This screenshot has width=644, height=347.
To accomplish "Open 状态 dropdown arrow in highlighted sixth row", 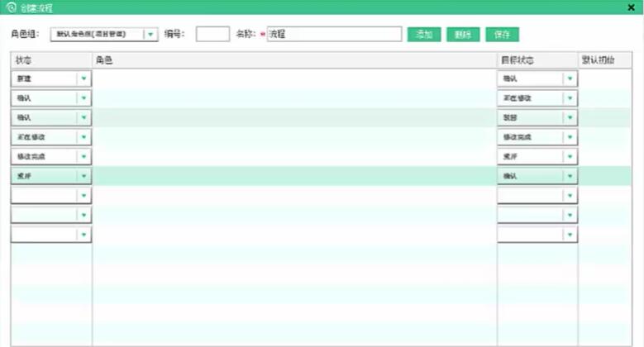I will (x=83, y=176).
